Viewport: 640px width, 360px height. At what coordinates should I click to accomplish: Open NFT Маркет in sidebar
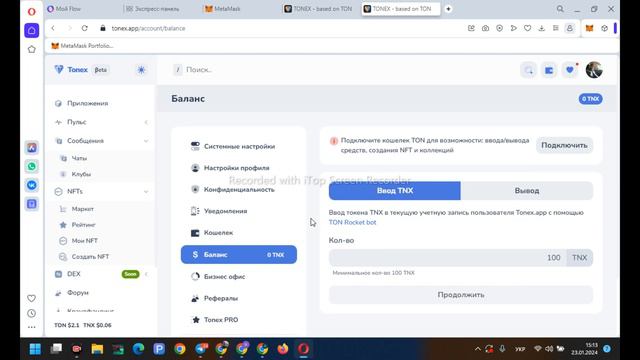pos(82,209)
